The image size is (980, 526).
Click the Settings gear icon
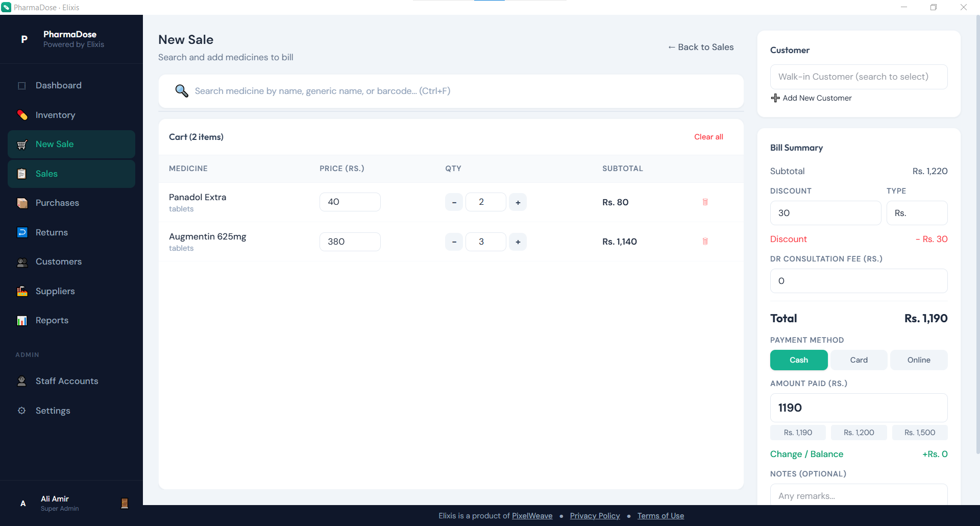pos(22,411)
